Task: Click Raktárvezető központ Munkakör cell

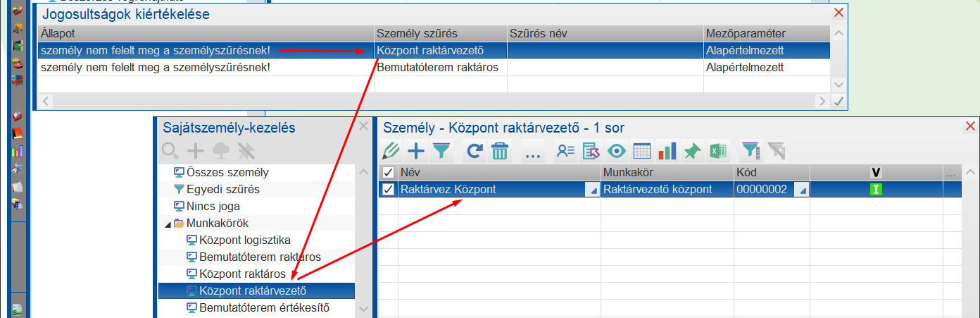Action: 667,189
